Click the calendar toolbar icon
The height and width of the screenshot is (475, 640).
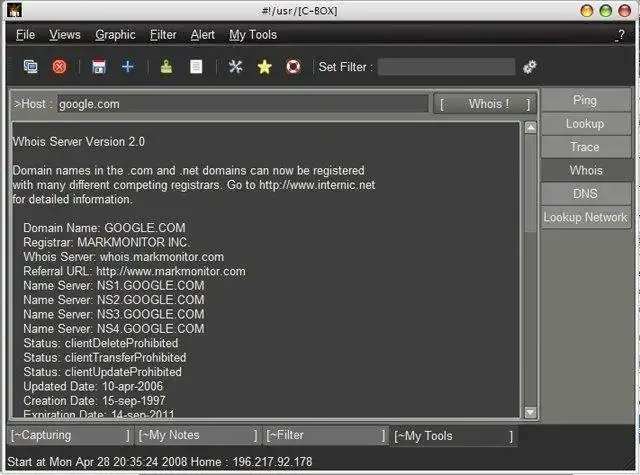99,67
